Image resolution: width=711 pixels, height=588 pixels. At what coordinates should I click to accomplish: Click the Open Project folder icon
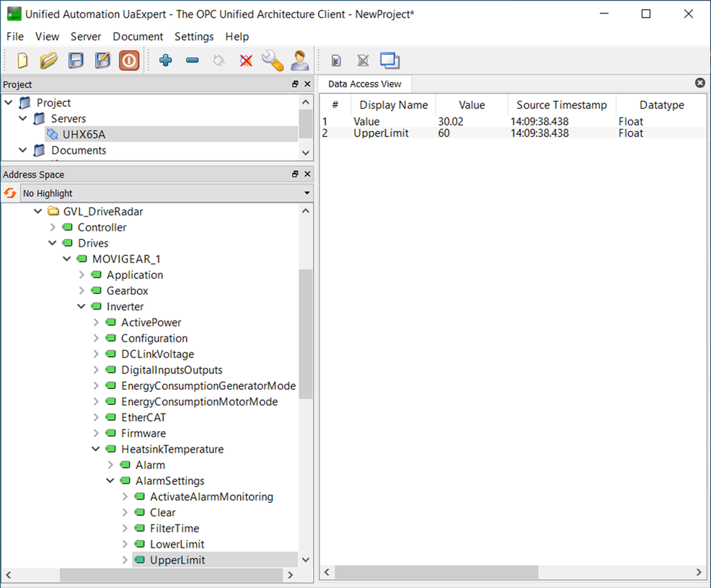click(49, 61)
